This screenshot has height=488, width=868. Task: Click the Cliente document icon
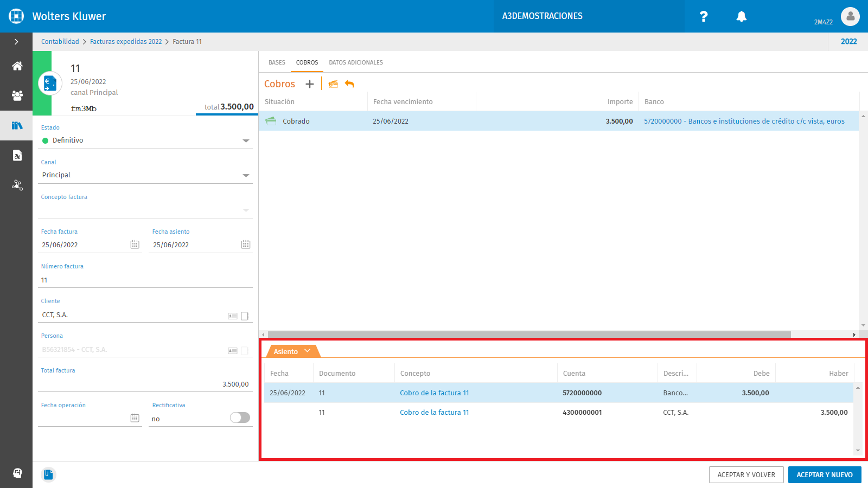245,316
